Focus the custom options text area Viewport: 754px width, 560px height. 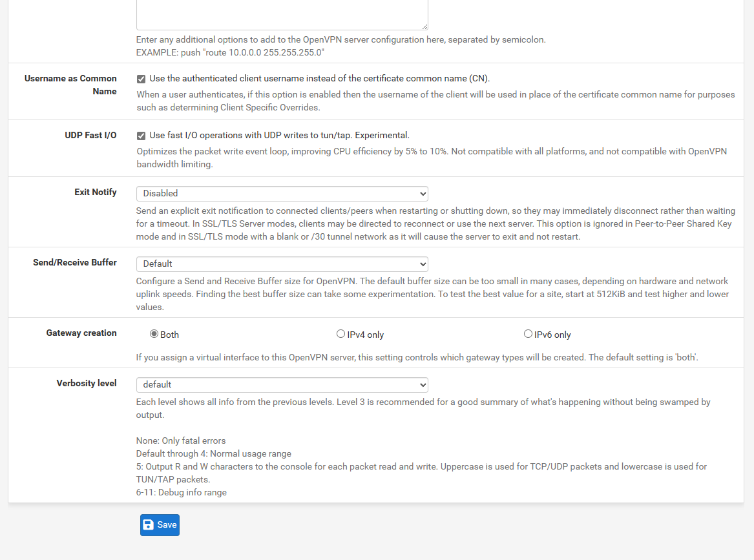coord(282,13)
